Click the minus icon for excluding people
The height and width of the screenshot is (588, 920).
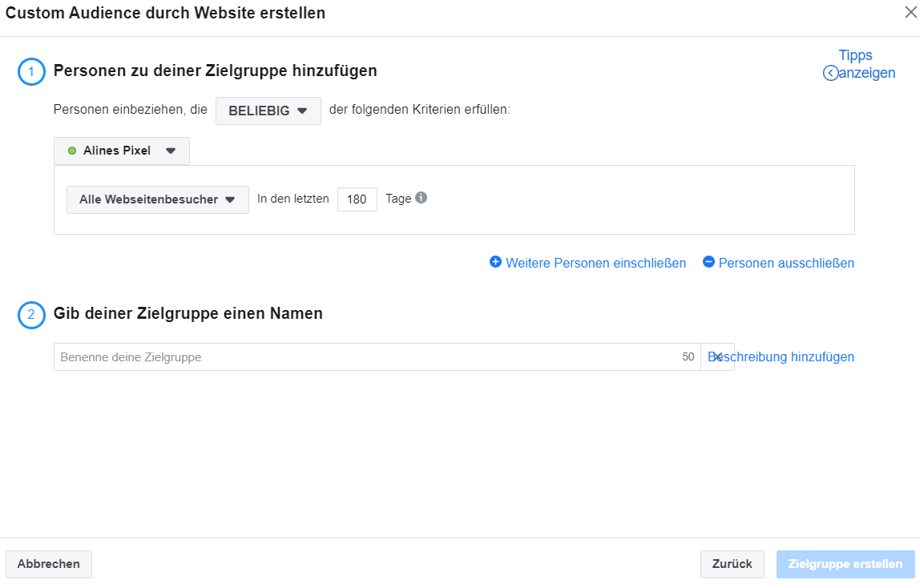[708, 262]
